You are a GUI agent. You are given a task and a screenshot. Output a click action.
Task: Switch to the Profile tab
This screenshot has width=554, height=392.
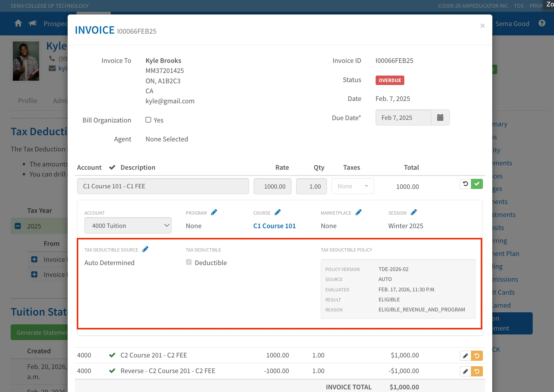tap(28, 101)
